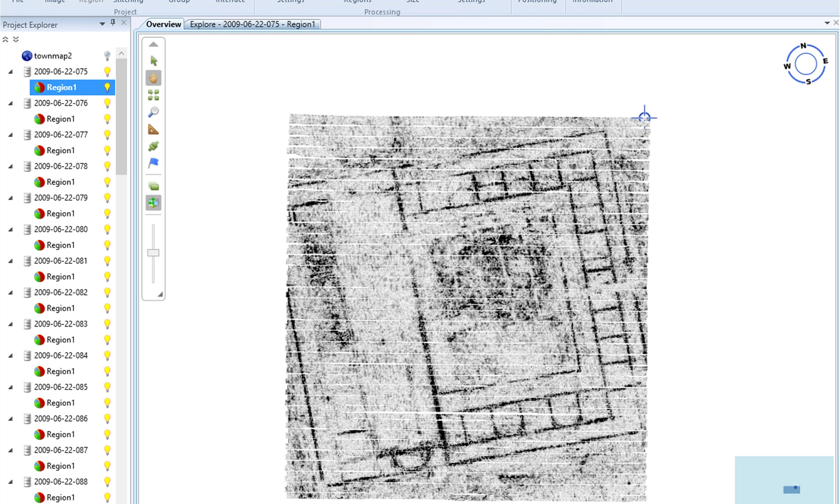840x504 pixels.
Task: Switch to the Overview tab
Action: (x=163, y=24)
